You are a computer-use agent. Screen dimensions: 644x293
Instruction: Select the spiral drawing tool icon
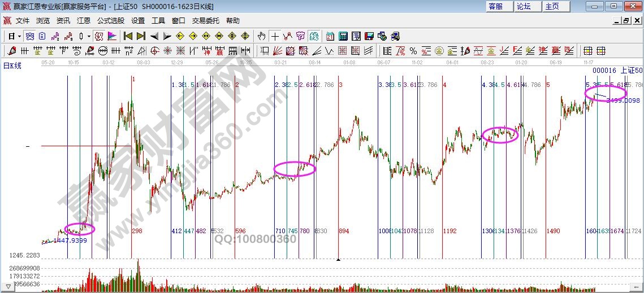[x=155, y=51]
